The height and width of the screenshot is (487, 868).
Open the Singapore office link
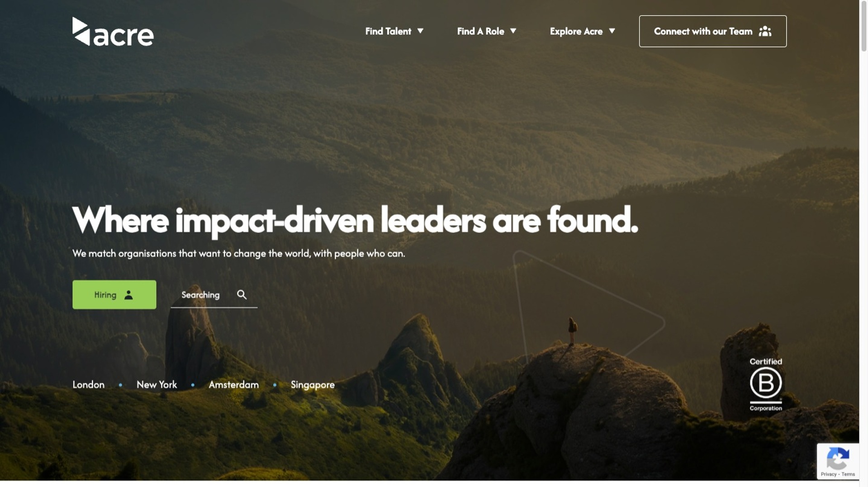click(313, 385)
